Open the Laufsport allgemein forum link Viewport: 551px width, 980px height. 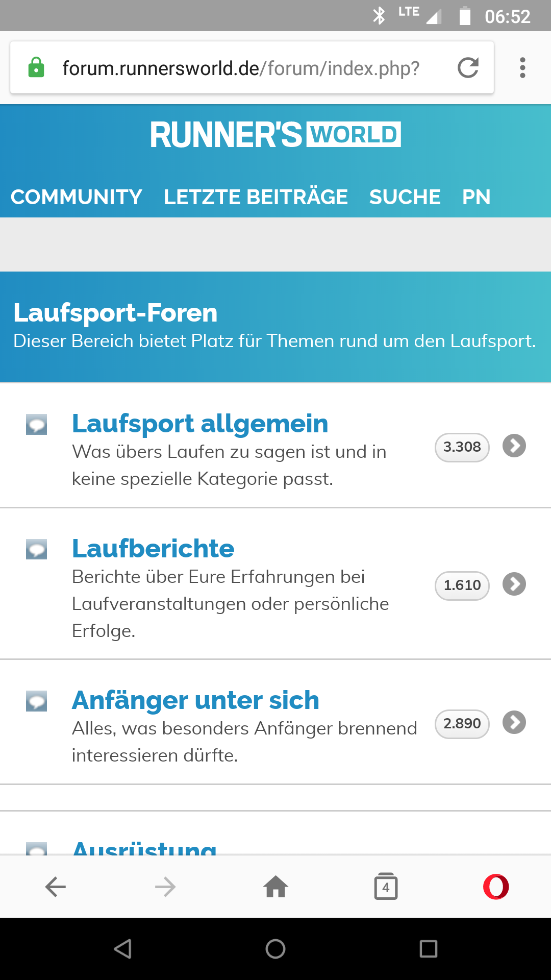pyautogui.click(x=200, y=424)
